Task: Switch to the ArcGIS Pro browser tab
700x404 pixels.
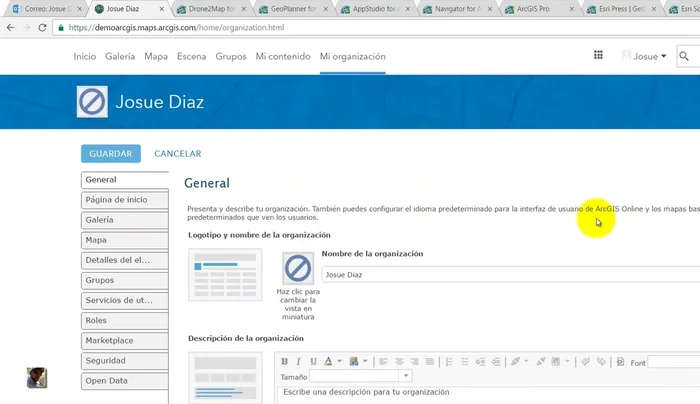Action: [540, 9]
